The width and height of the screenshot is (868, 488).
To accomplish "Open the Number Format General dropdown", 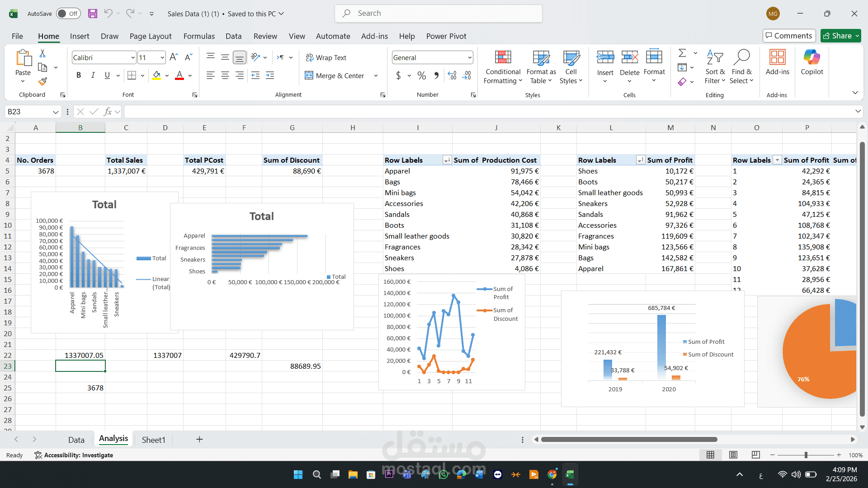I will coord(470,57).
